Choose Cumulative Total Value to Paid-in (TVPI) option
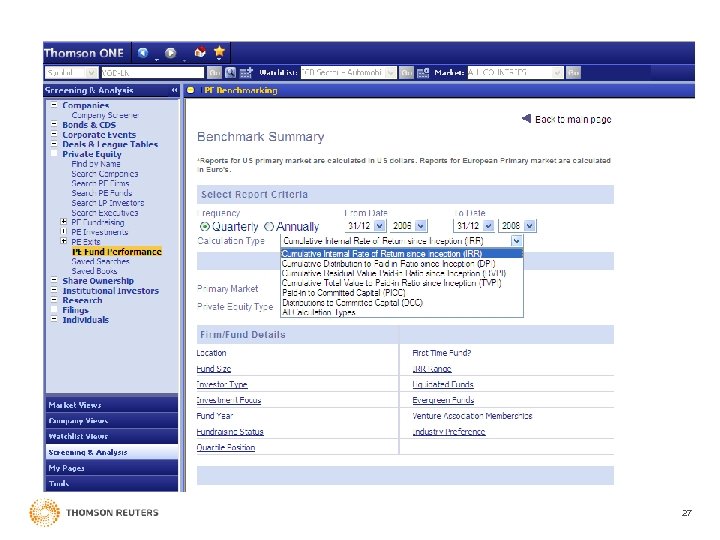The image size is (720, 540). (x=402, y=283)
